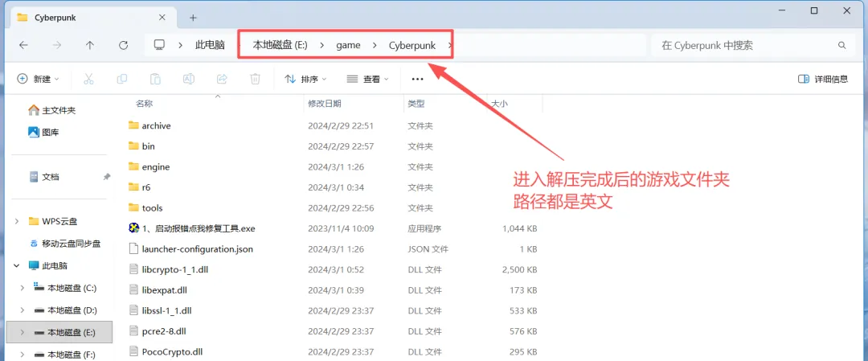The width and height of the screenshot is (868, 361).
Task: Open the 新建 dropdown menu
Action: [x=39, y=79]
